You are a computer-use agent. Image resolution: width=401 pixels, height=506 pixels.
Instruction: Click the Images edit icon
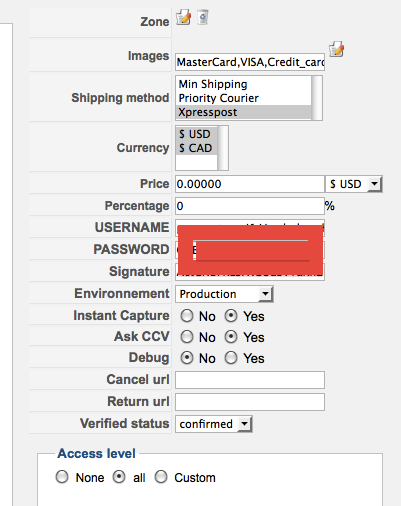tap(336, 49)
